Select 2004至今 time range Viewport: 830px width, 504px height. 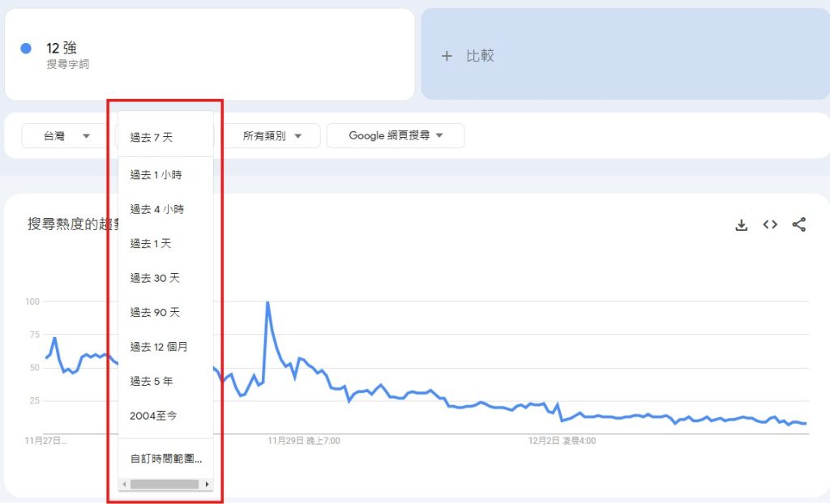tap(152, 415)
